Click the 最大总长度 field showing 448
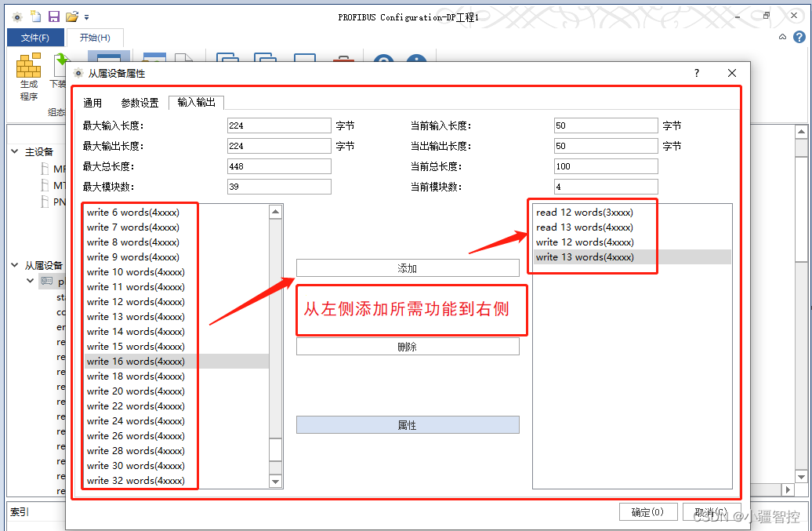The height and width of the screenshot is (531, 812). [x=279, y=166]
